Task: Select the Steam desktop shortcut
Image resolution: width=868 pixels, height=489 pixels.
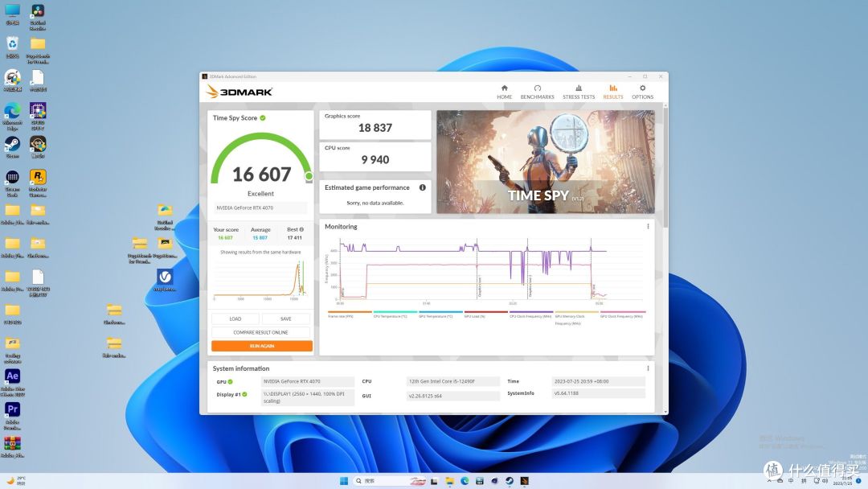Action: [12, 147]
